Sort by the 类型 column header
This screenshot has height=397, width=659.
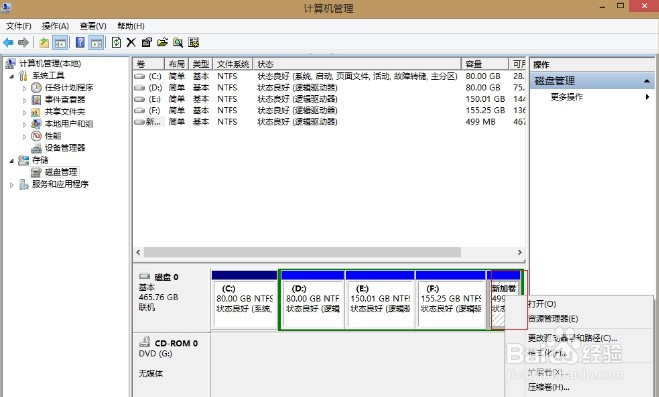(201, 64)
